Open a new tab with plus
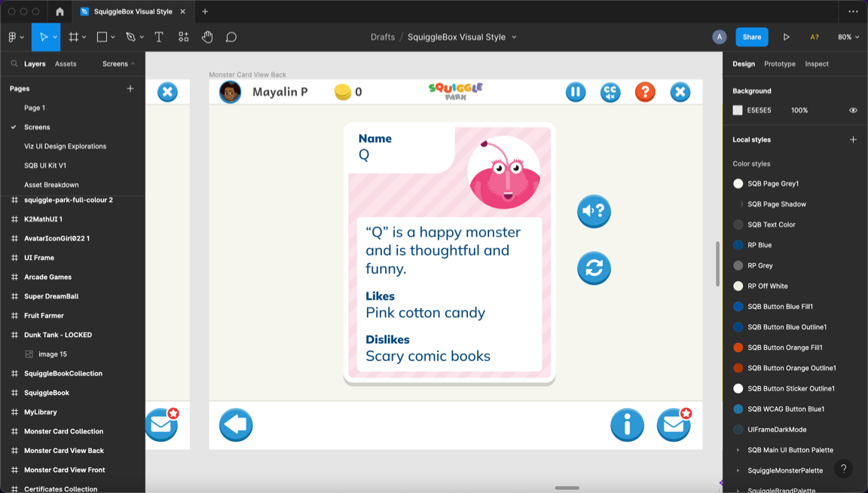 pos(205,11)
